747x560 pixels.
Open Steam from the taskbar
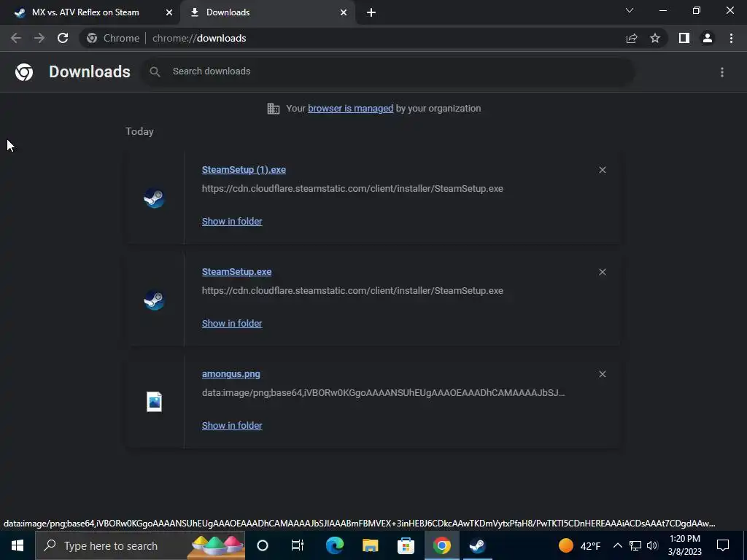pyautogui.click(x=477, y=545)
